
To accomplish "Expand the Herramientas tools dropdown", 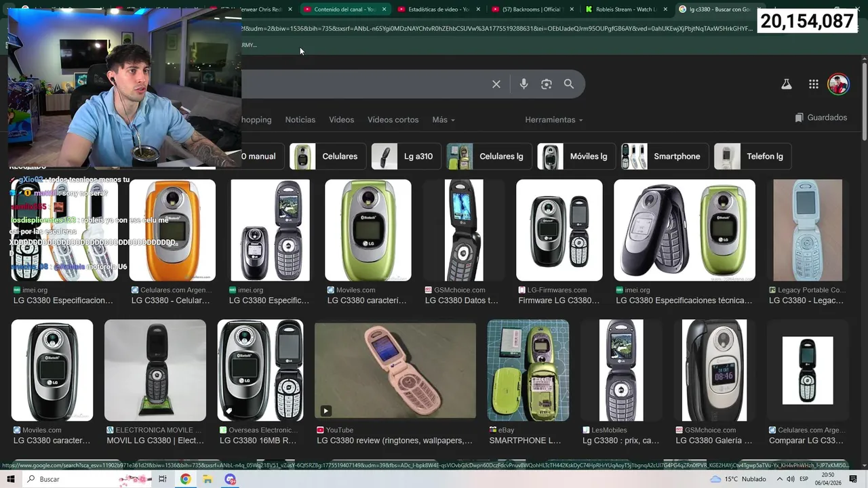I will tap(553, 120).
